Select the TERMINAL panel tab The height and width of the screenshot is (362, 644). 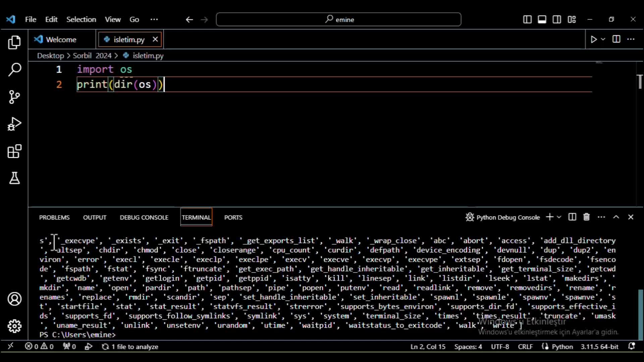196,218
